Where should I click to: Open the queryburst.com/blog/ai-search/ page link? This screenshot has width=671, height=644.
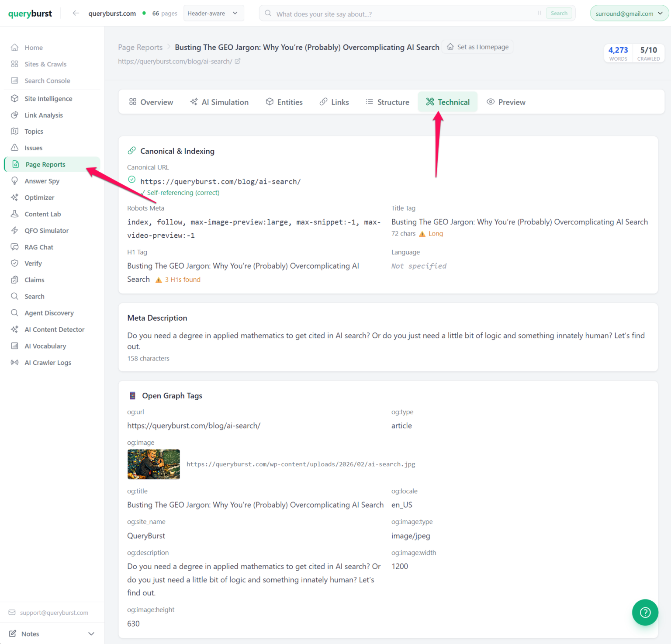[175, 62]
